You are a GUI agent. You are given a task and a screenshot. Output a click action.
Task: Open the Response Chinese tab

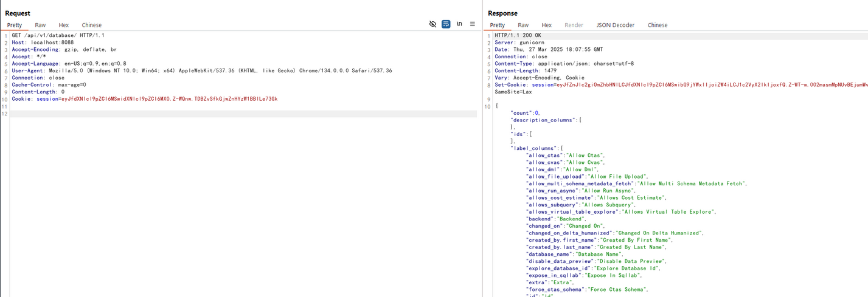[658, 25]
